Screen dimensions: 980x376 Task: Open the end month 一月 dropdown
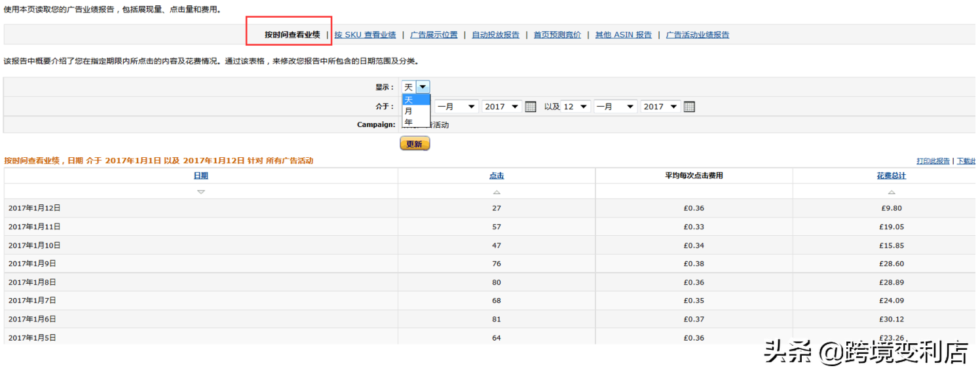coord(615,107)
